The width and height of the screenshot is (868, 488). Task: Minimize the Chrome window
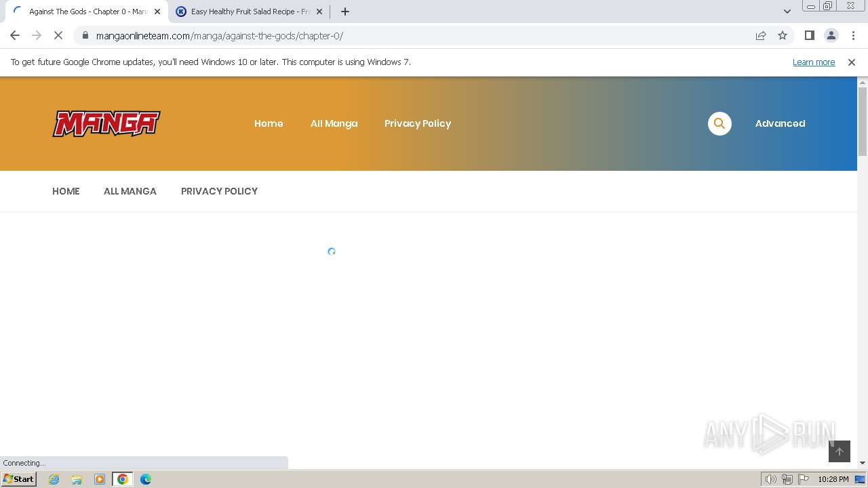[x=810, y=6]
